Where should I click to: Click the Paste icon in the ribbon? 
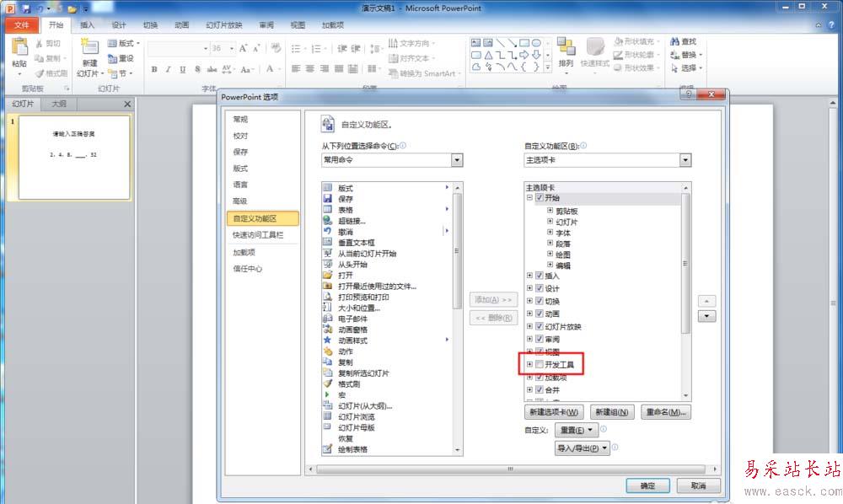point(19,47)
